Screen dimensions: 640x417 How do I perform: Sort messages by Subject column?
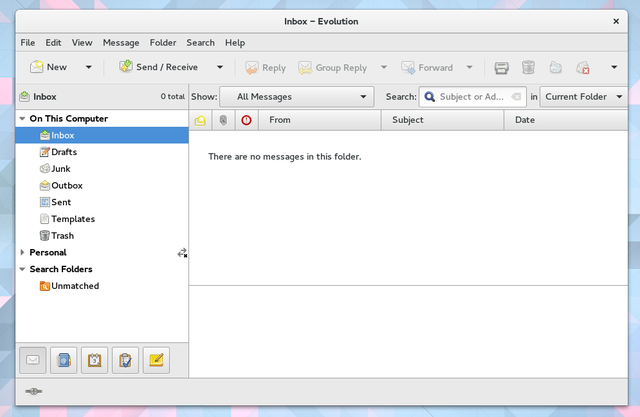tap(442, 120)
